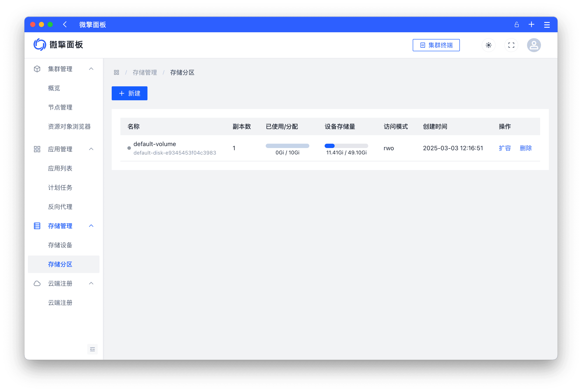Screen dimensions: 582x392
Task: Click the plus icon in title bar
Action: click(531, 24)
